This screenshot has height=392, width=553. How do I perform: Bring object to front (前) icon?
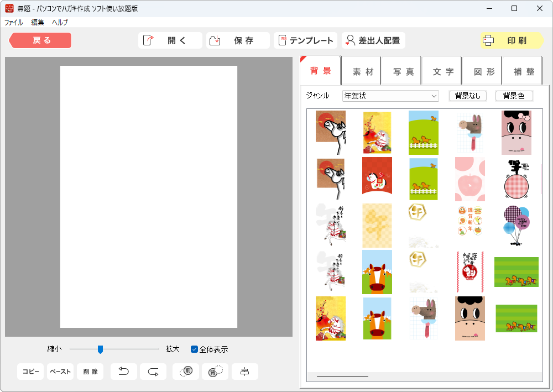point(186,372)
